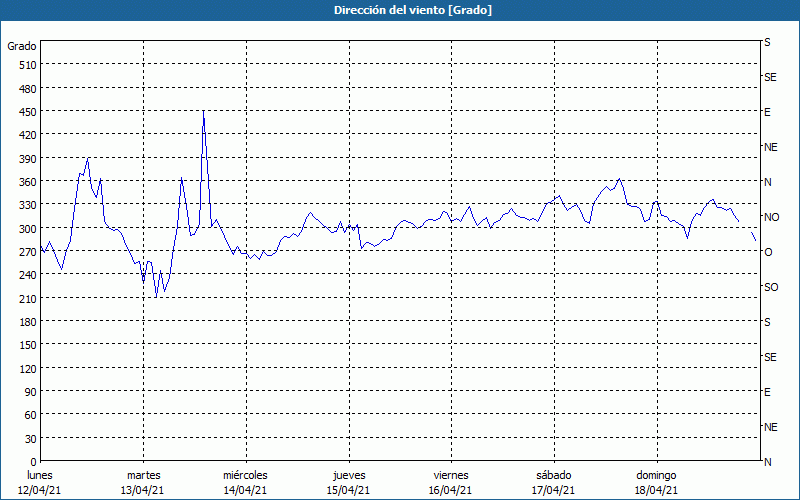The height and width of the screenshot is (500, 800).
Task: Click the wind direction peak reaching 450 degrees
Action: tap(204, 111)
